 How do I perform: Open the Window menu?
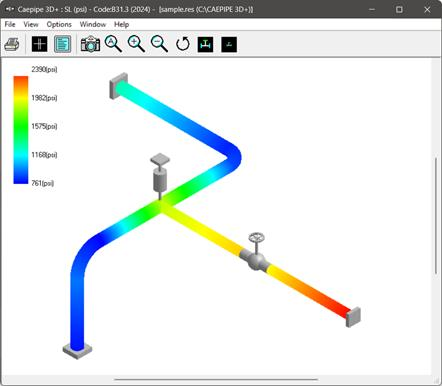(93, 24)
